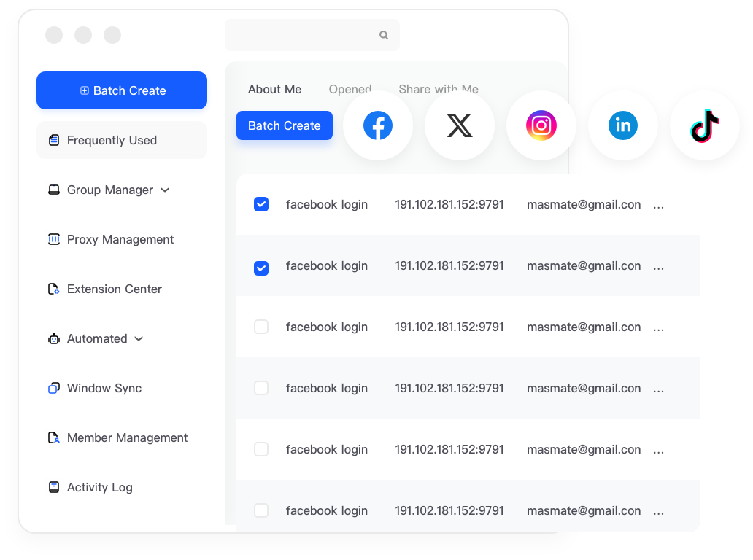Open Window Sync in sidebar
Viewport: 753px width, 560px height.
104,388
